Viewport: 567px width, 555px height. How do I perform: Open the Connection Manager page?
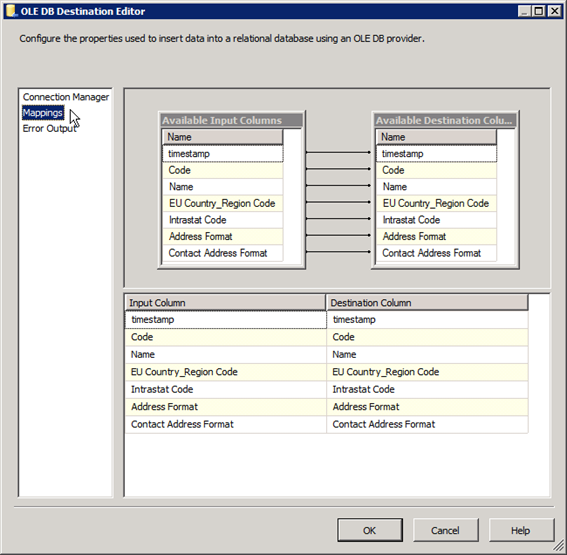point(65,97)
